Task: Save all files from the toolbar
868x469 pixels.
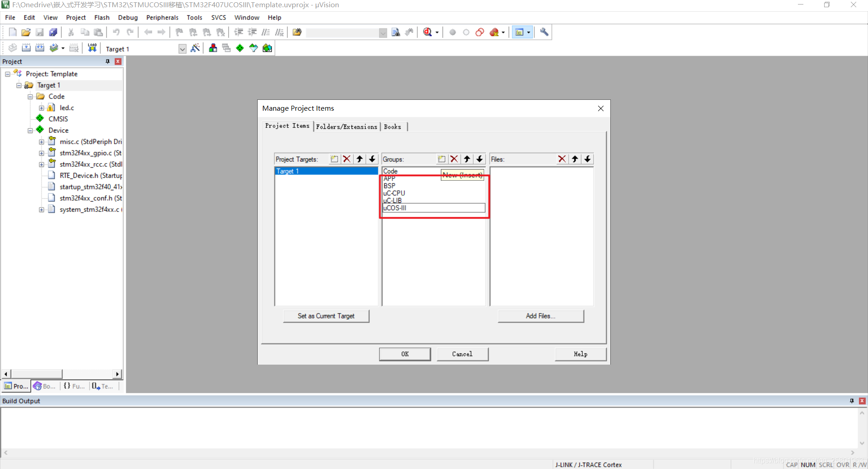Action: click(53, 32)
